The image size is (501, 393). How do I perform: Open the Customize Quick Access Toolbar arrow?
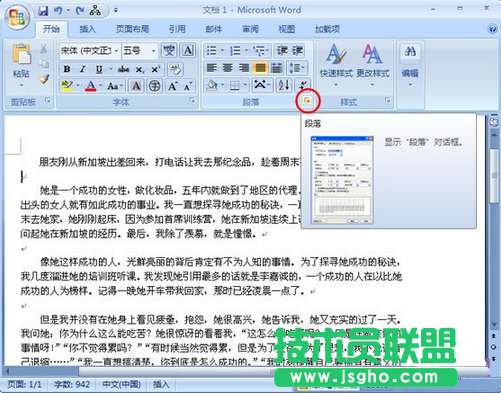pos(116,11)
